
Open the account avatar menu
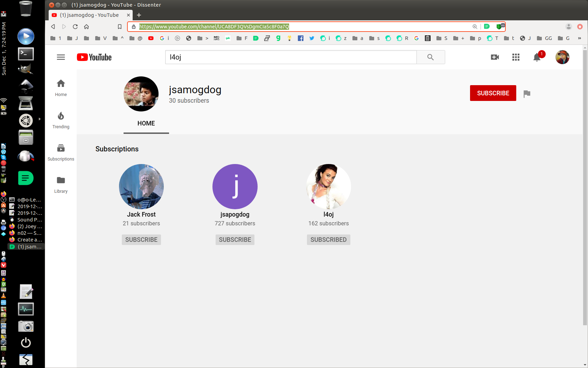point(562,57)
